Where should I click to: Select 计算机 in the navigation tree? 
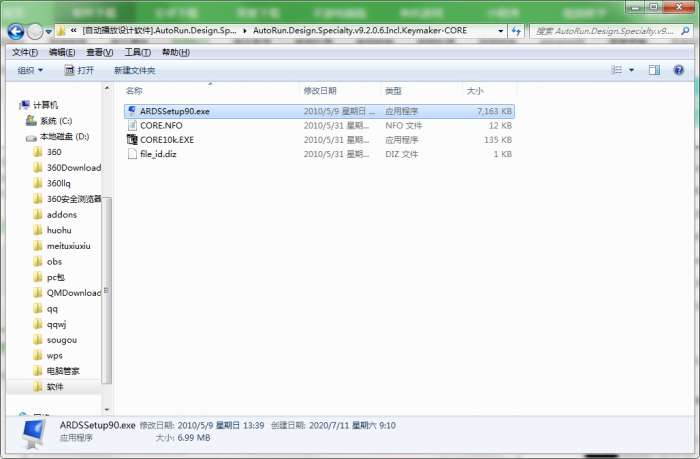click(45, 105)
